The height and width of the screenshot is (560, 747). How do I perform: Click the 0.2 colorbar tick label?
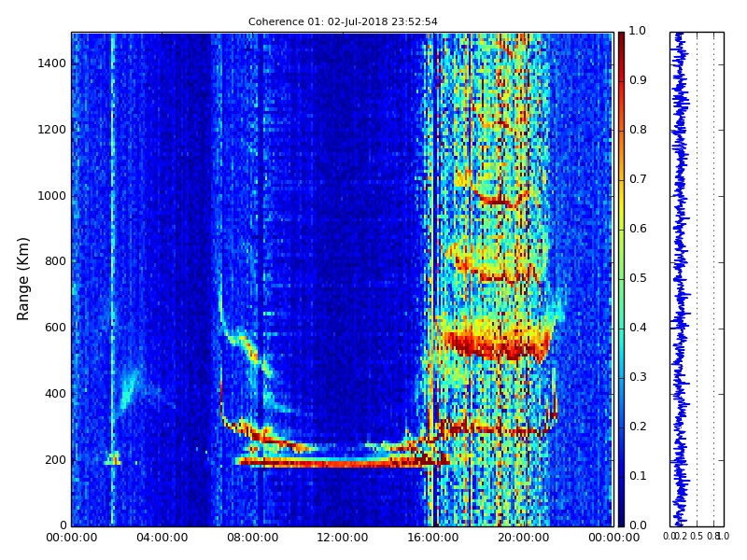pyautogui.click(x=638, y=427)
